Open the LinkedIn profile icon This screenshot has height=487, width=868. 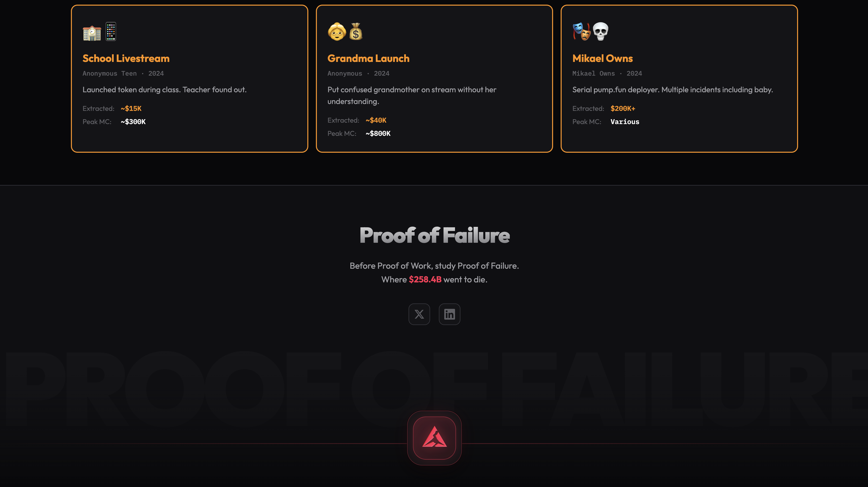[449, 314]
